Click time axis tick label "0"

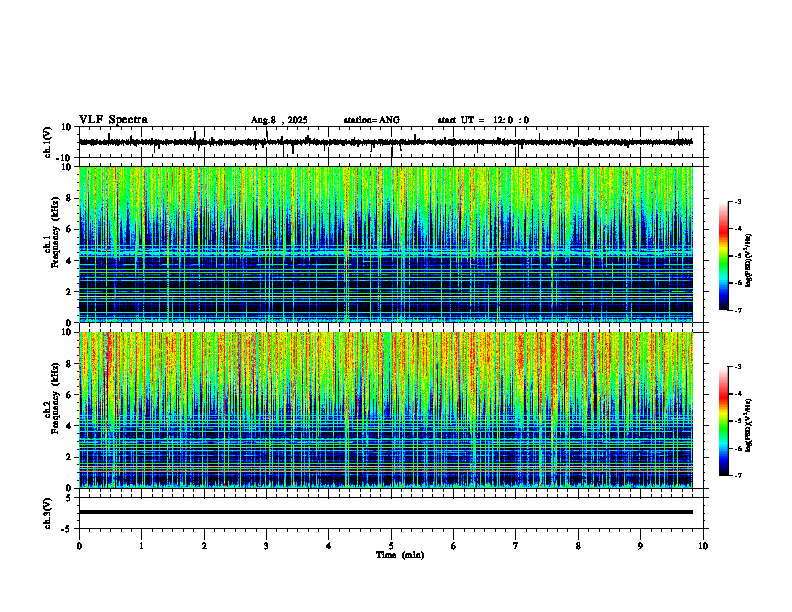pos(79,546)
